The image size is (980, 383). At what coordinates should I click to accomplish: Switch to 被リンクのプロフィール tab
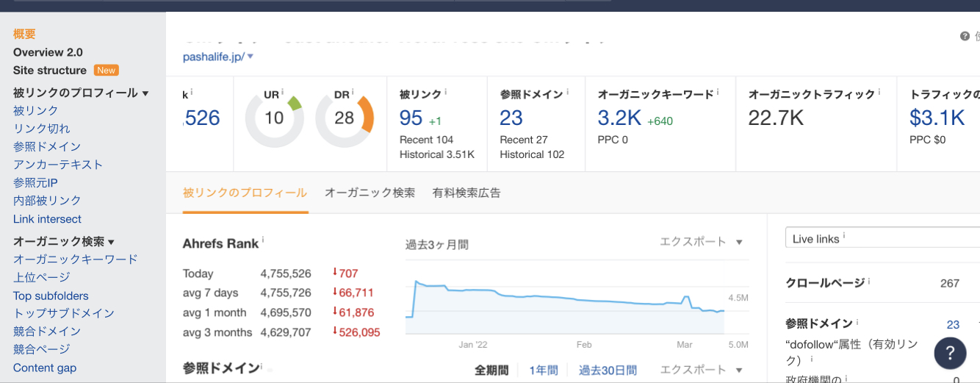[245, 193]
